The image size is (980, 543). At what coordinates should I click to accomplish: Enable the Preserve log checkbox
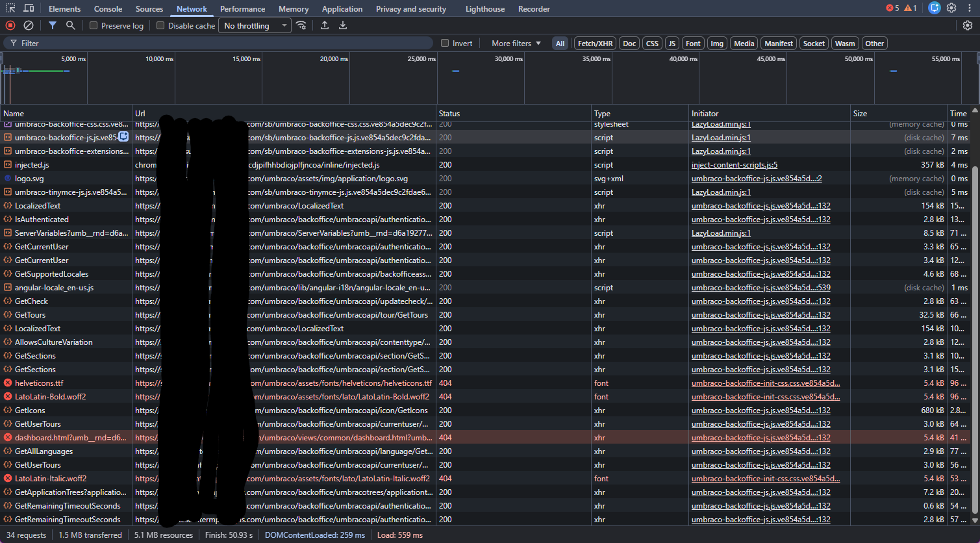[94, 26]
